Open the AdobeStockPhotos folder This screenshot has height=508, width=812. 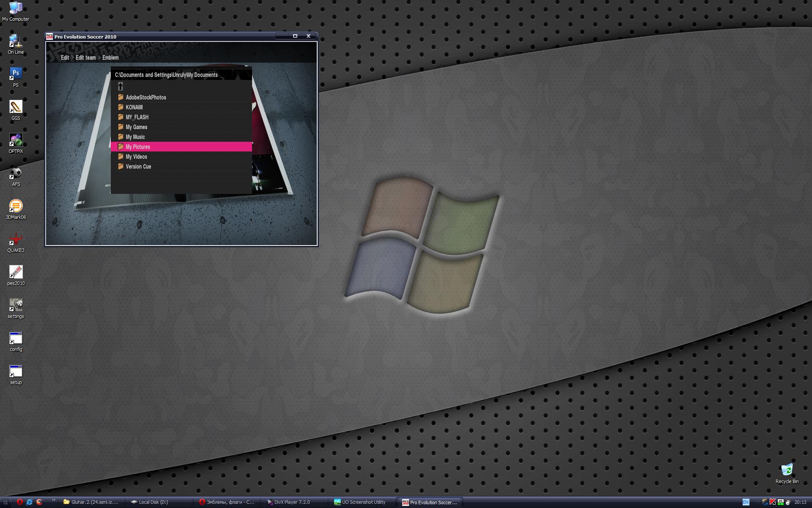click(145, 97)
